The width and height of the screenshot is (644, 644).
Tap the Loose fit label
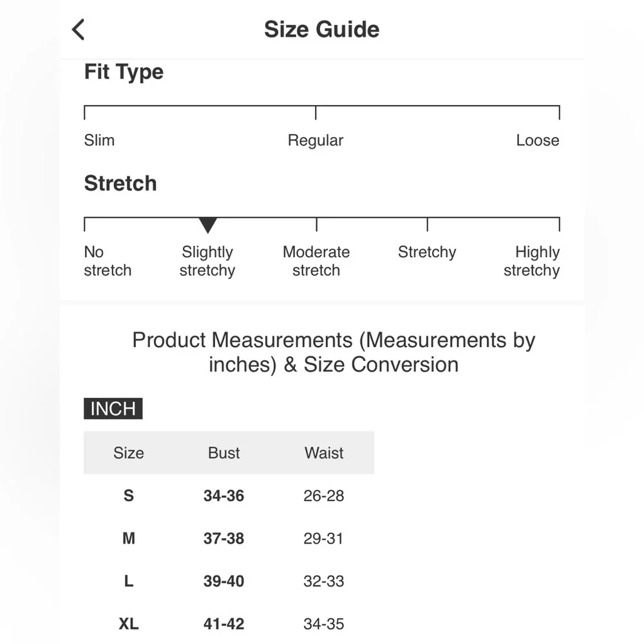pos(537,140)
